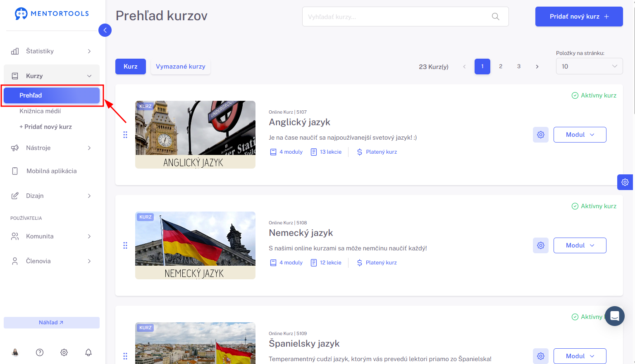Click Pridať nový kurz button
This screenshot has height=364, width=635.
pos(579,17)
